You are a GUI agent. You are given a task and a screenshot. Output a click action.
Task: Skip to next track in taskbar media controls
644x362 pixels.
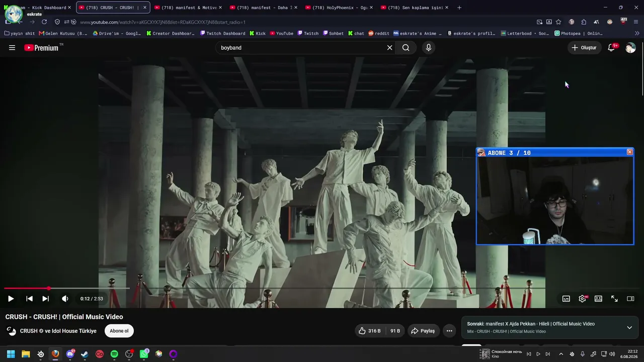[547, 354]
